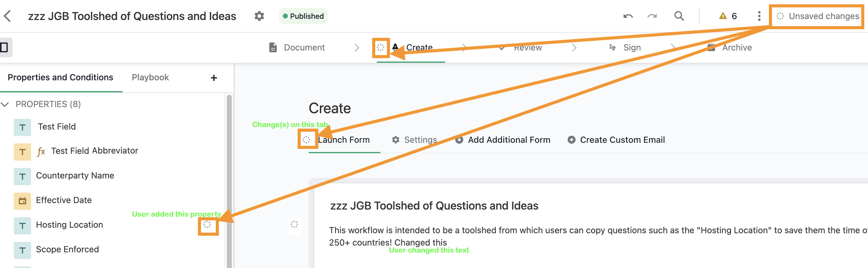This screenshot has width=868, height=268.
Task: Click the properties panel scrollbar
Action: pyautogui.click(x=229, y=182)
